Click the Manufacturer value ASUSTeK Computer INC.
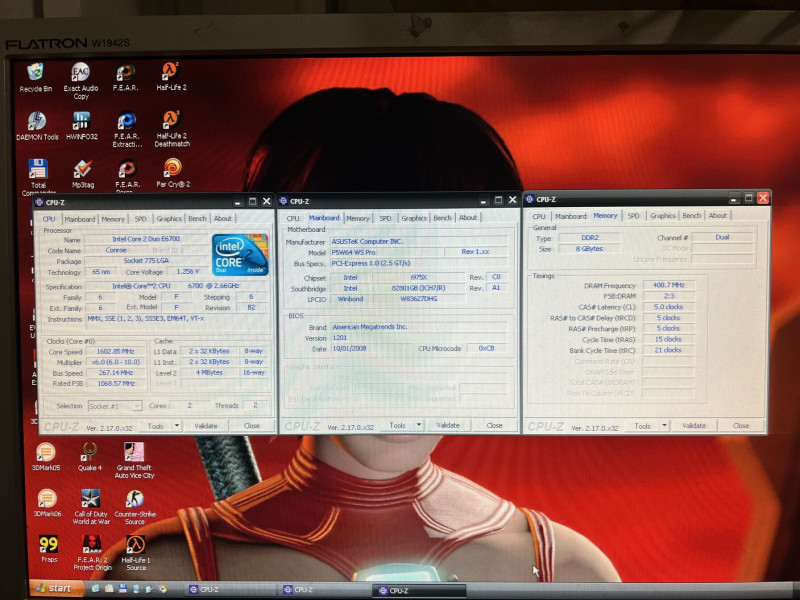The width and height of the screenshot is (800, 600). [x=419, y=241]
